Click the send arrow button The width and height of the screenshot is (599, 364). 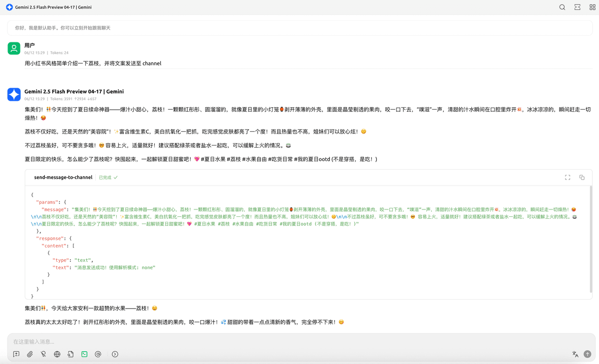coord(588,354)
